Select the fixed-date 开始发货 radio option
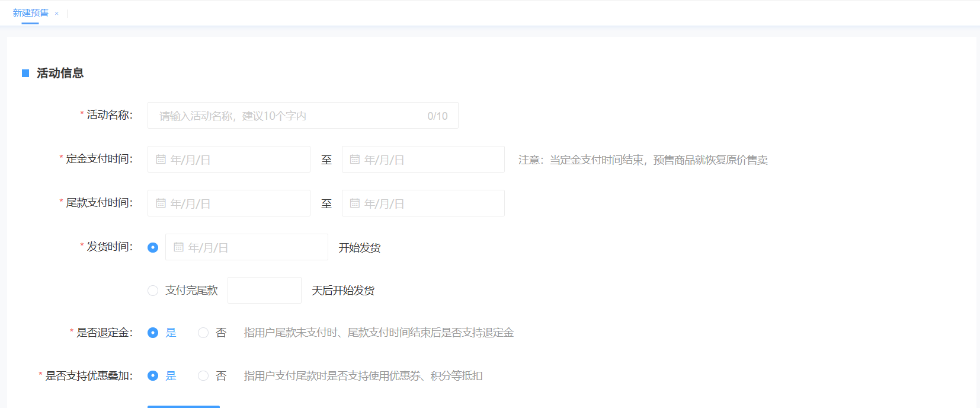 [153, 247]
